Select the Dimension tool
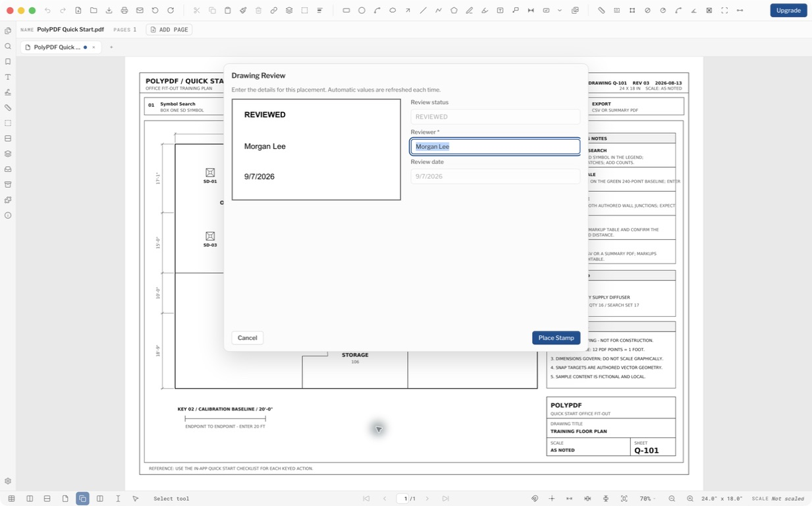Viewport: 812px width, 506px height. (x=531, y=11)
